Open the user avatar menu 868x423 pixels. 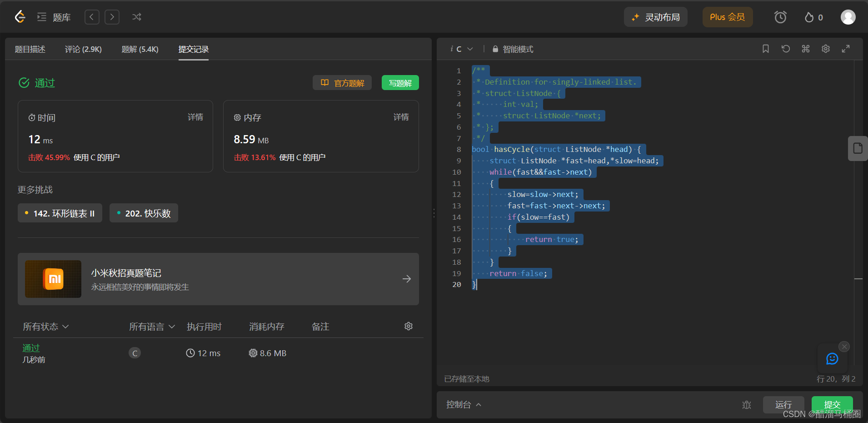click(848, 17)
